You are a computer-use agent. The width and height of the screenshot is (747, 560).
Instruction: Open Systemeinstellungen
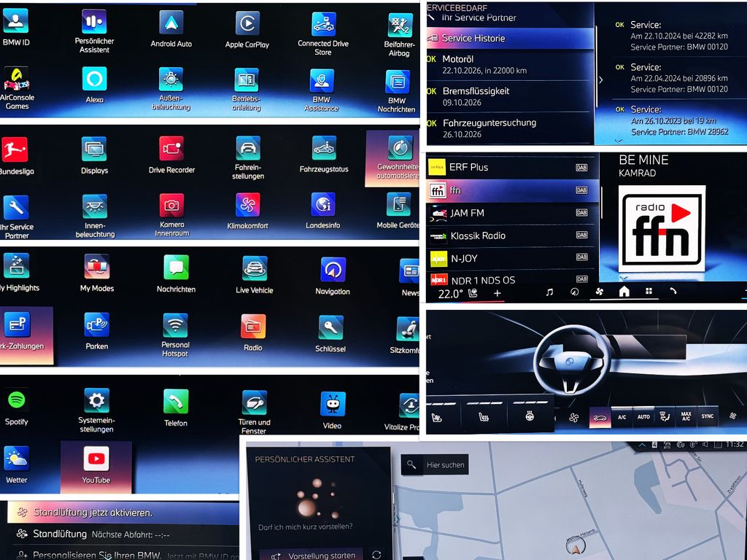(96, 411)
